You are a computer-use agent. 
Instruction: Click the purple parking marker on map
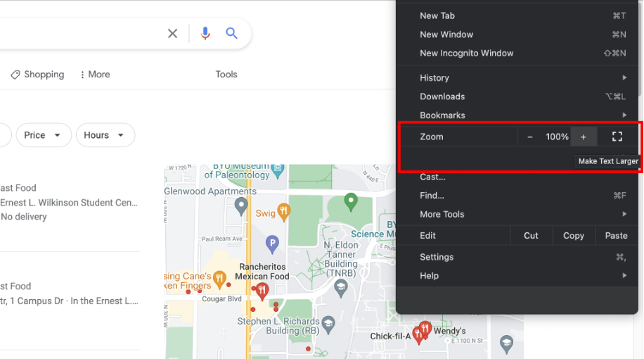click(x=272, y=244)
